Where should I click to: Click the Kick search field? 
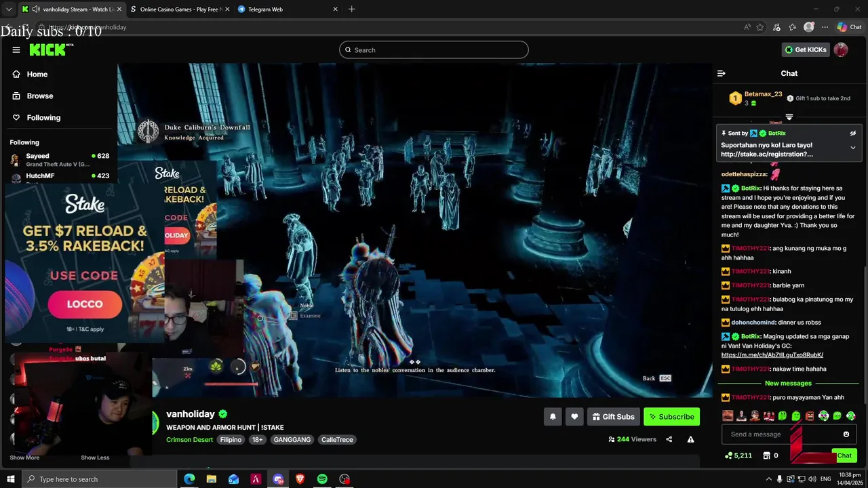[434, 49]
